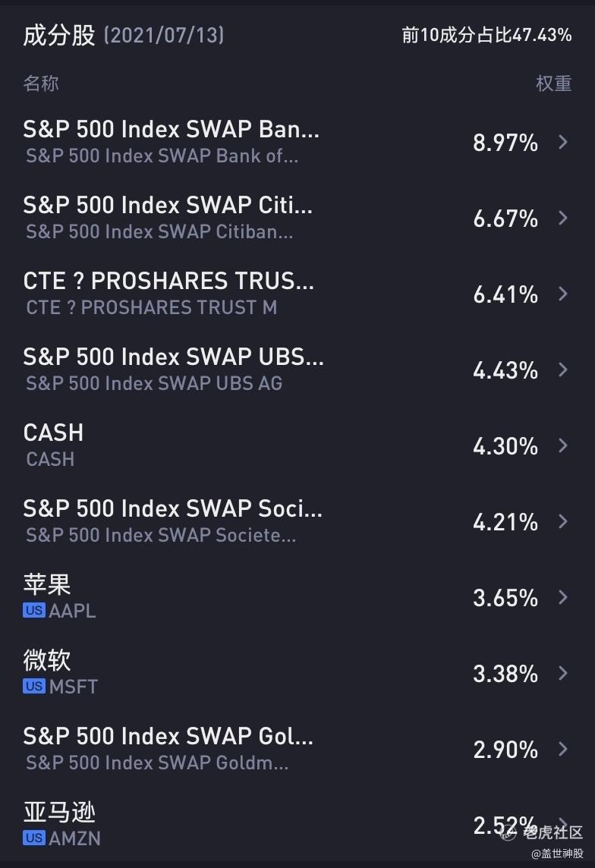The width and height of the screenshot is (595, 868).
Task: Tap chevron next to 4.43% UBS row
Action: (562, 370)
